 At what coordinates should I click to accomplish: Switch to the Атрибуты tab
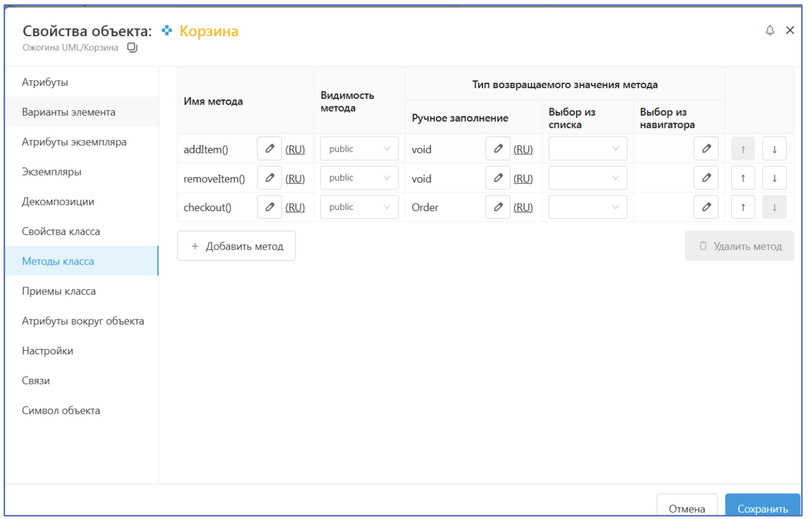(45, 82)
